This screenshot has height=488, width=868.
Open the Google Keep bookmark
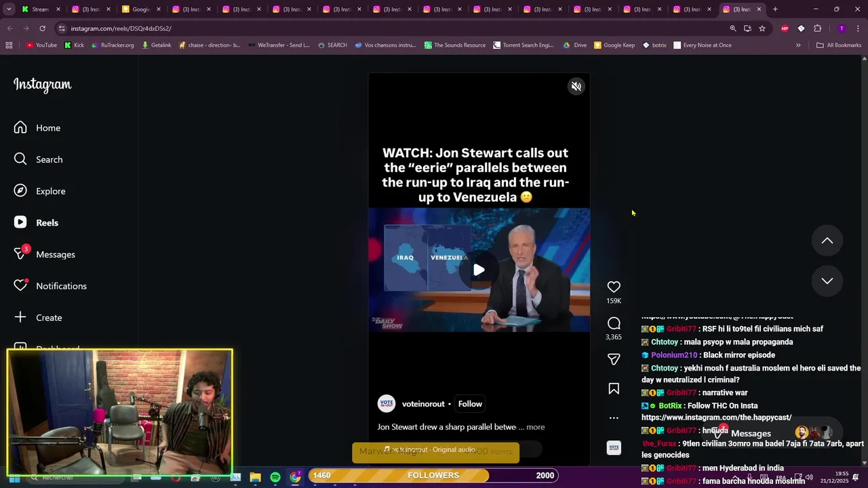pos(614,45)
